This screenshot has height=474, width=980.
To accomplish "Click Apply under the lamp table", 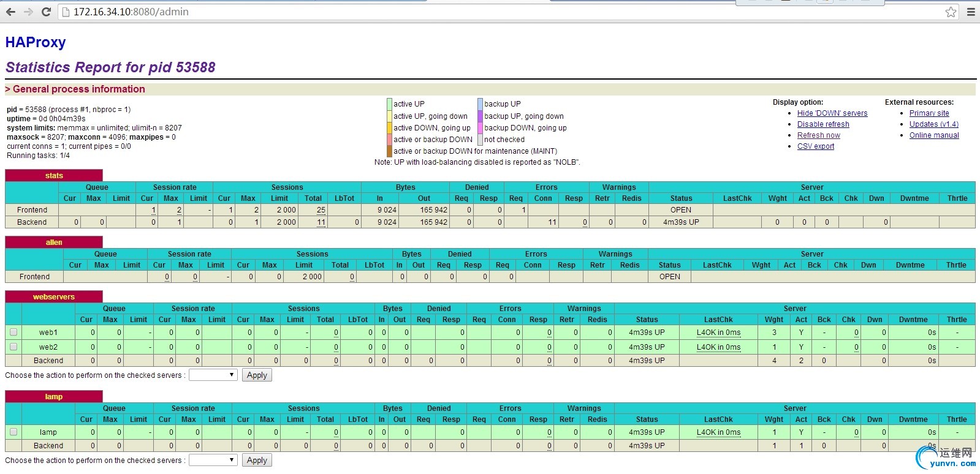I will pyautogui.click(x=257, y=460).
